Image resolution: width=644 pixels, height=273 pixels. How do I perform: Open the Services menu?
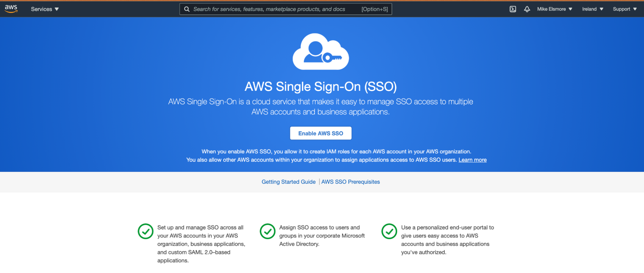[45, 9]
